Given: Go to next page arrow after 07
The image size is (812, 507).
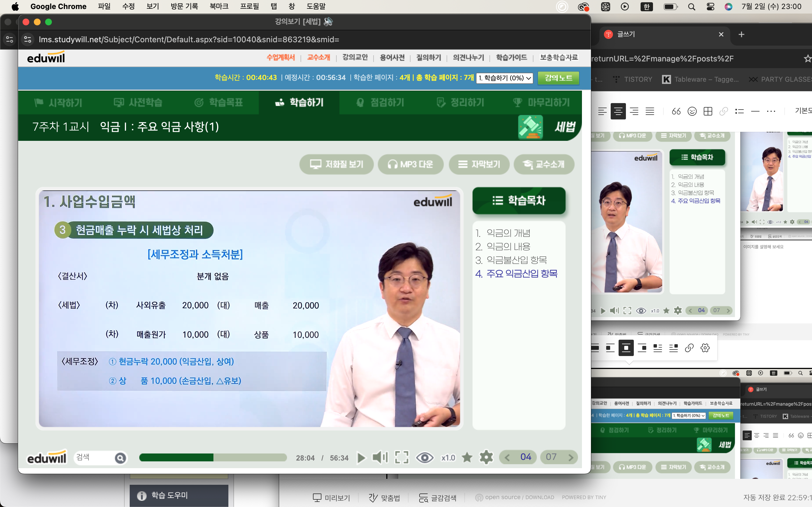Looking at the screenshot, I should click(x=571, y=457).
